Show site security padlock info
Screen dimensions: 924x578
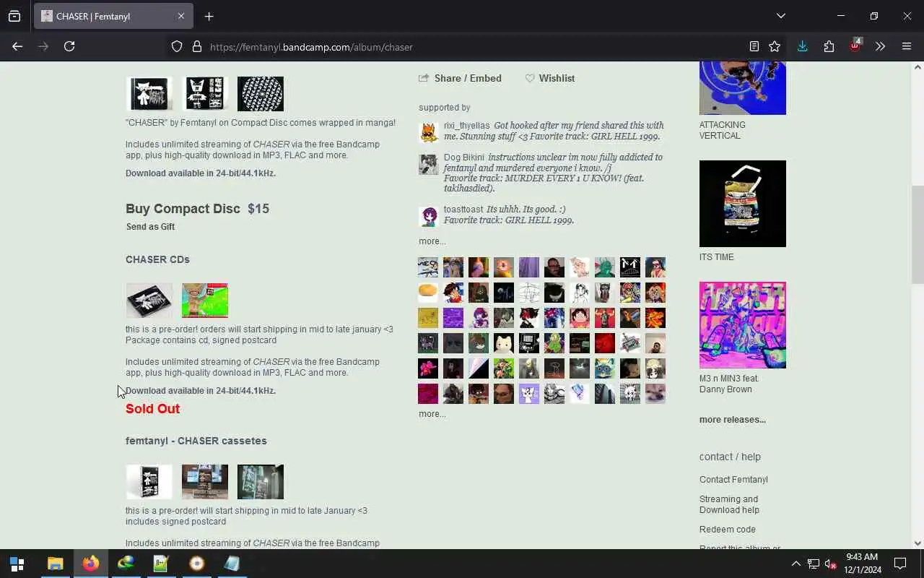[x=196, y=47]
